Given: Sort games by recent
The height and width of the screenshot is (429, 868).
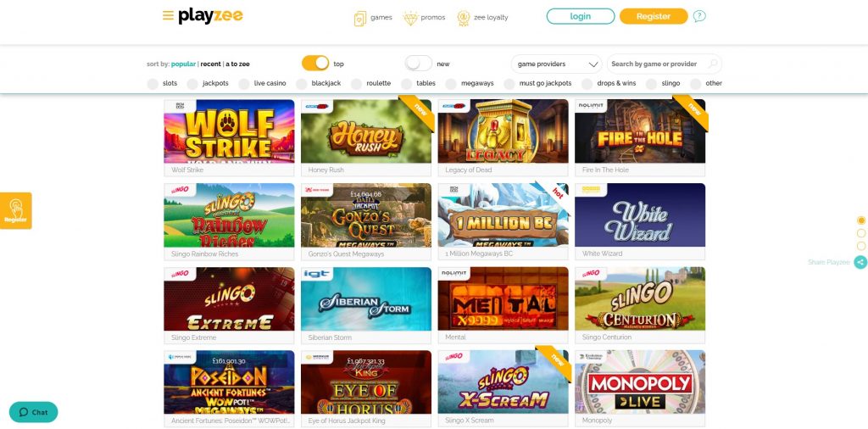Looking at the screenshot, I should click(210, 64).
